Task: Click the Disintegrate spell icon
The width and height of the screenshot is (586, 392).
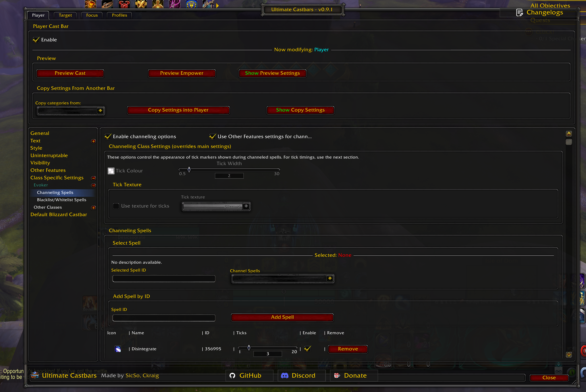Action: click(118, 349)
